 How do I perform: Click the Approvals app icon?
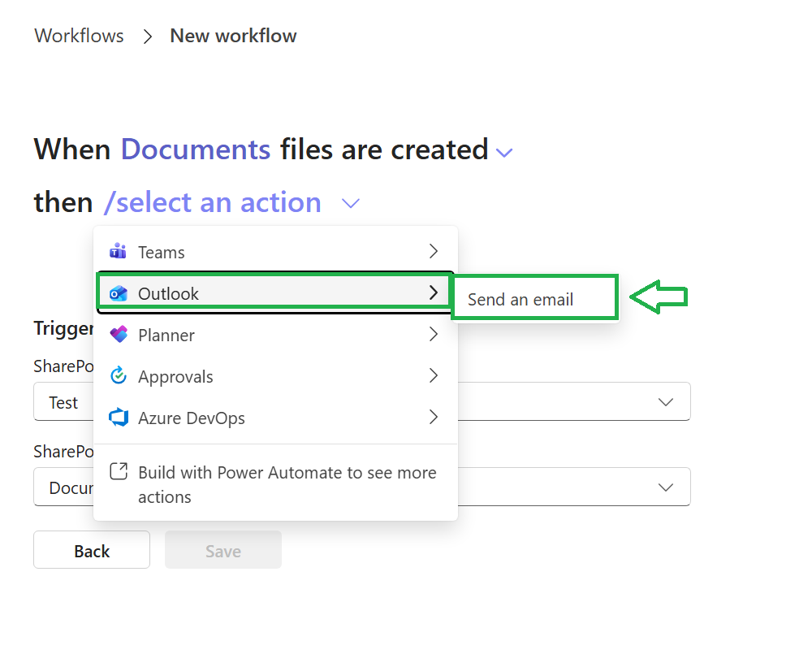coord(119,375)
